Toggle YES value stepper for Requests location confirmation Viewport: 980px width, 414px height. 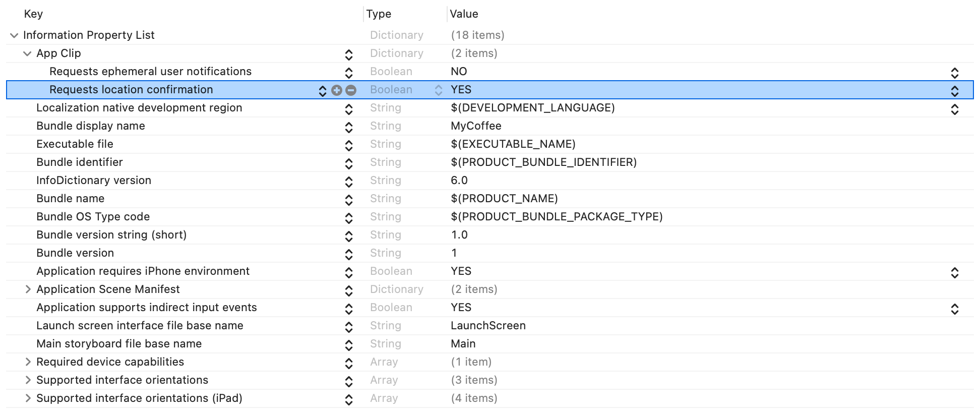(954, 91)
